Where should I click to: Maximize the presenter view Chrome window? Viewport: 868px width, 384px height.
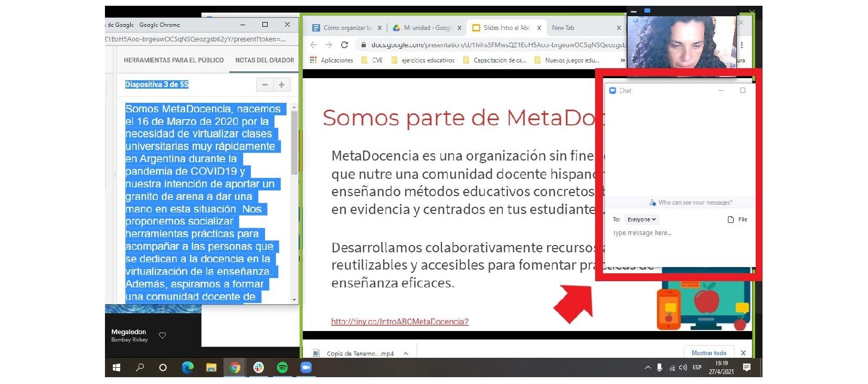(265, 25)
